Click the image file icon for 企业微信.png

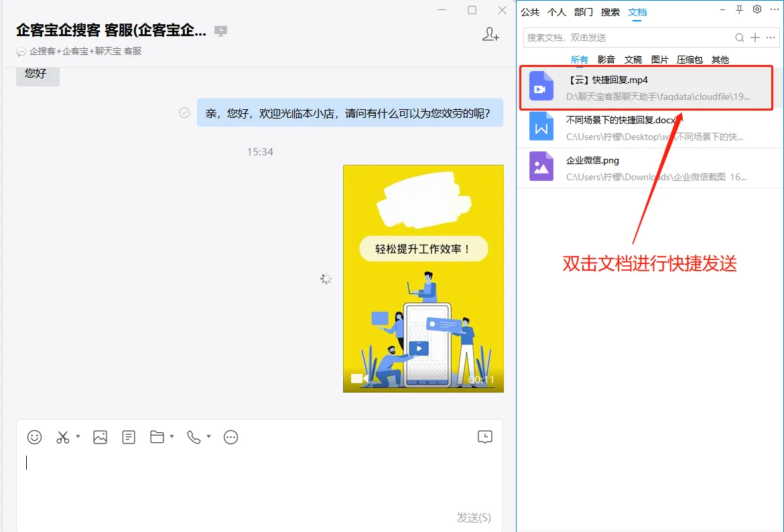click(541, 166)
